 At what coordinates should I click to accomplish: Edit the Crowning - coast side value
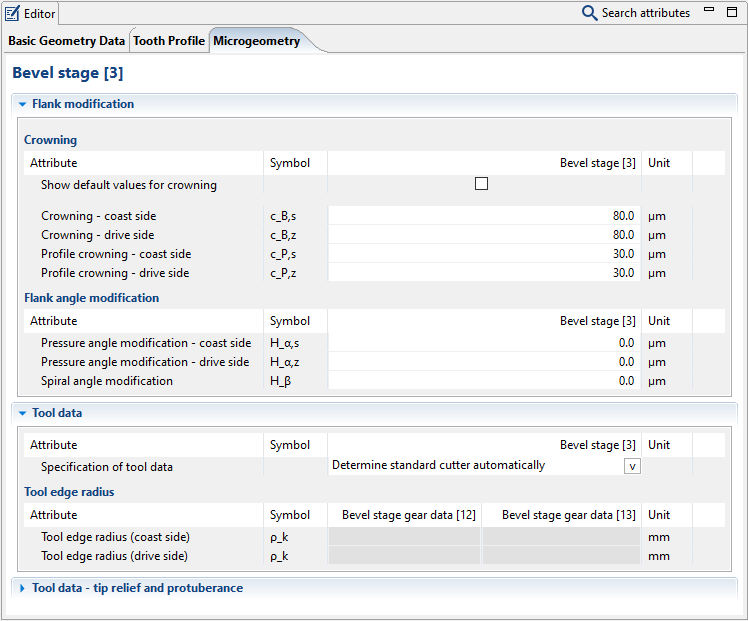(x=483, y=216)
